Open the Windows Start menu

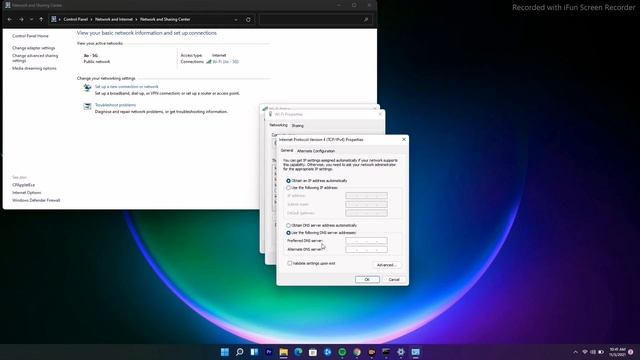(x=224, y=352)
